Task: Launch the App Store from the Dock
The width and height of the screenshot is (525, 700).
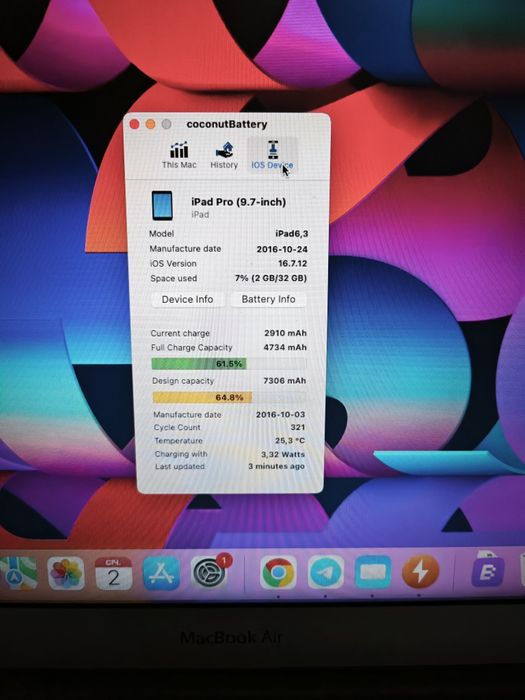Action: pyautogui.click(x=161, y=574)
